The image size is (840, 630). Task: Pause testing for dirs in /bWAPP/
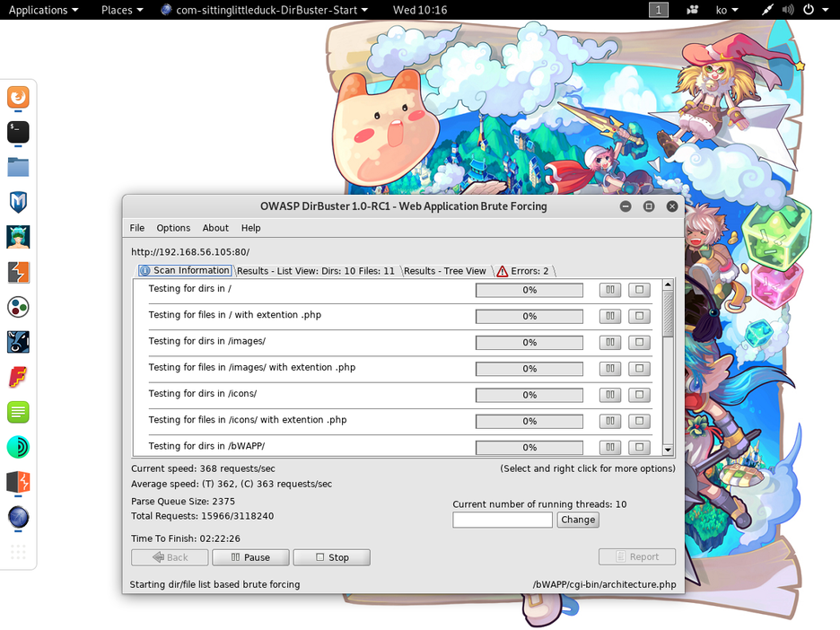(609, 447)
